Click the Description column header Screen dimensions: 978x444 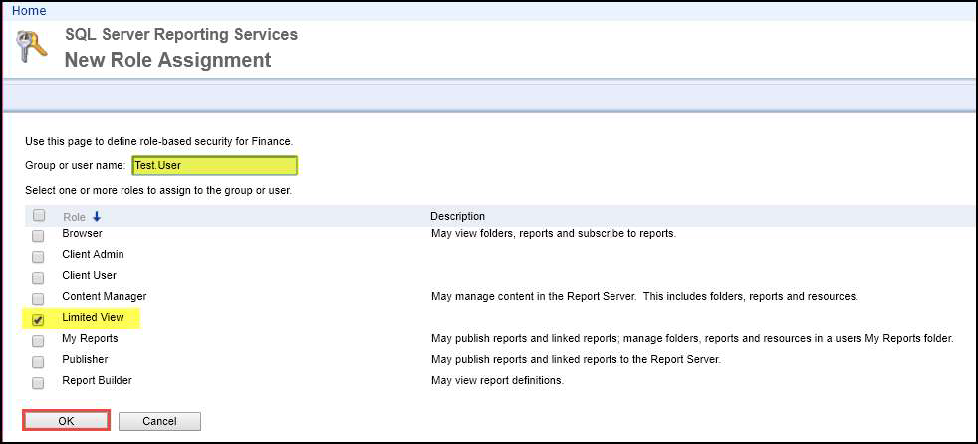457,216
